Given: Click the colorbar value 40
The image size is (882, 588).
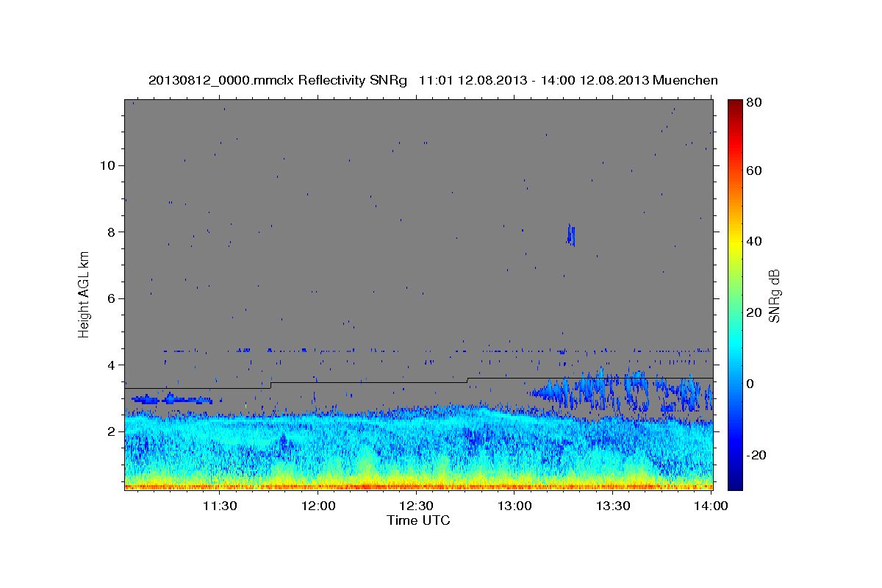Looking at the screenshot, I should point(753,241).
